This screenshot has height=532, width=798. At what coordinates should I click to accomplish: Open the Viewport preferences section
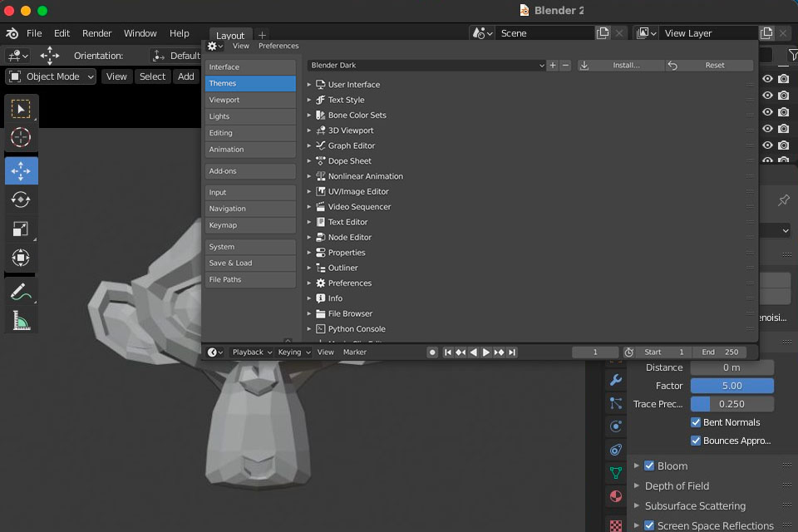[250, 100]
